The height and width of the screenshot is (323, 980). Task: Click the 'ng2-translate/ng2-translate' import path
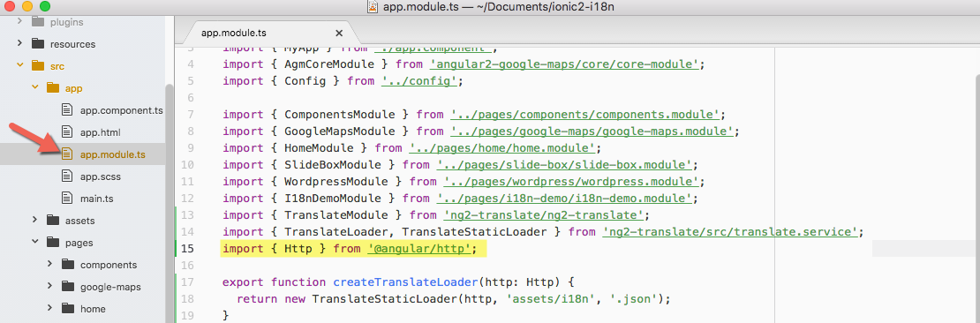point(544,215)
